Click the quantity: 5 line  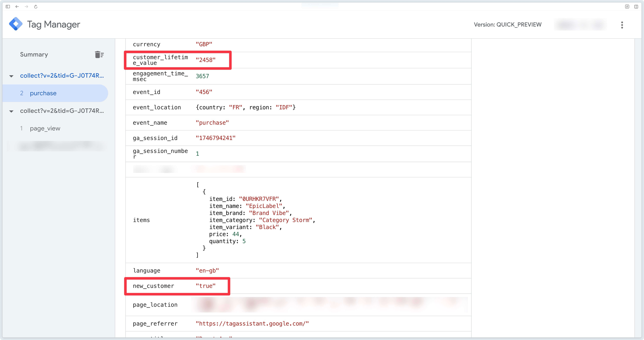click(227, 241)
